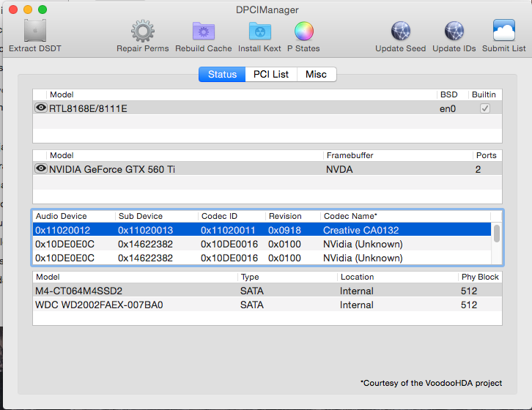The image size is (532, 410).
Task: Open the Misc tab
Action: click(317, 74)
